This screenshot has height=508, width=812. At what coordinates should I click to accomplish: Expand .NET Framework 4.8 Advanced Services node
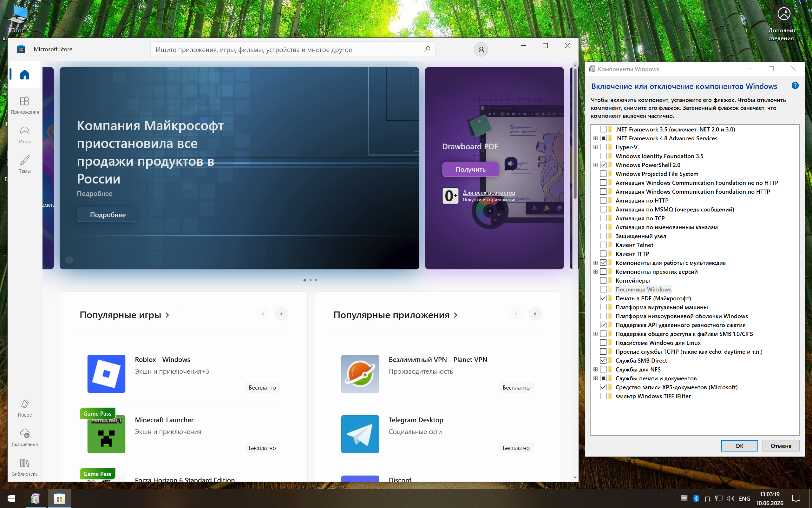click(x=595, y=138)
